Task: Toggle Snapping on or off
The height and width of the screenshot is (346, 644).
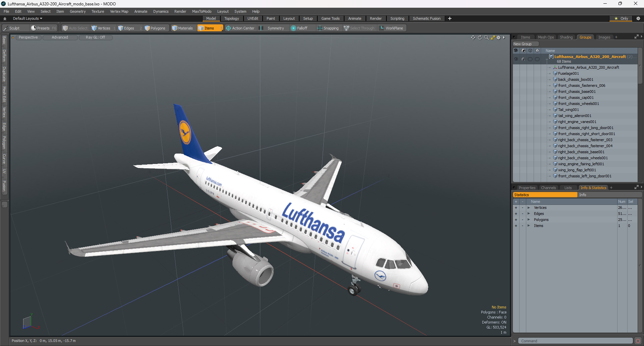Action: pyautogui.click(x=328, y=28)
